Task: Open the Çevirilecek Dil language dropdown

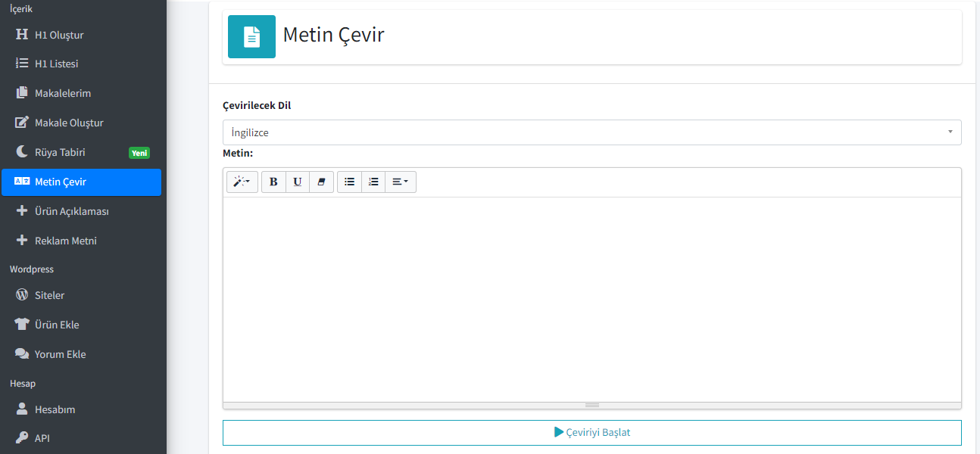Action: point(591,132)
